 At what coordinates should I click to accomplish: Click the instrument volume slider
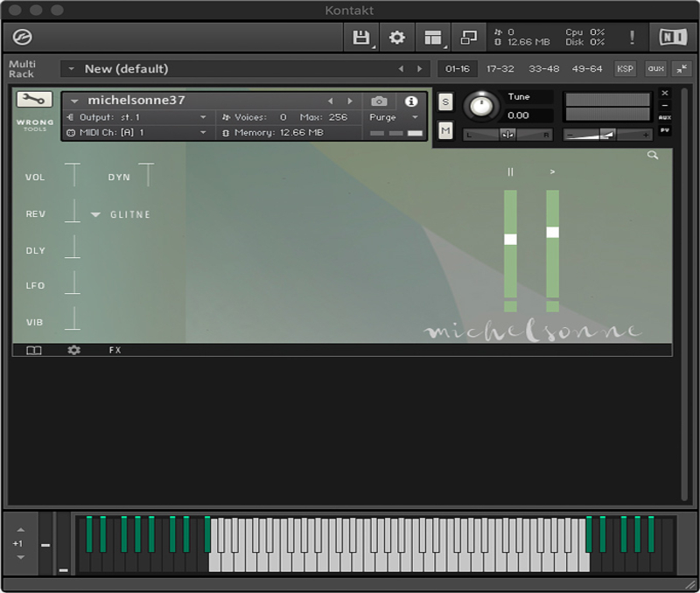(607, 135)
